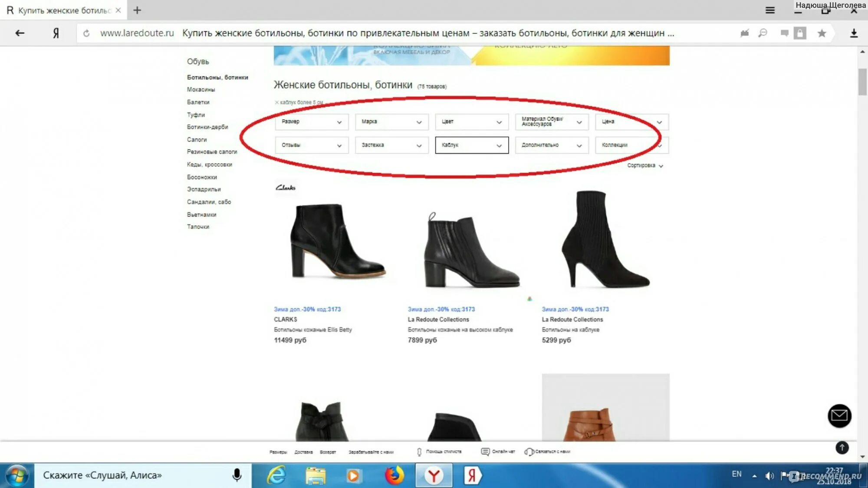This screenshot has width=868, height=488.
Task: Click 'Ботильоны кожаные на высоком каблуке' title
Action: coord(460,330)
